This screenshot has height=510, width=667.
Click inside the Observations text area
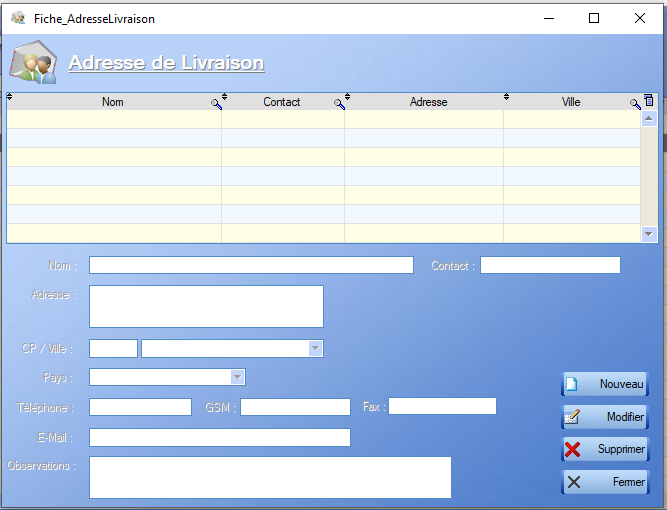[x=270, y=477]
